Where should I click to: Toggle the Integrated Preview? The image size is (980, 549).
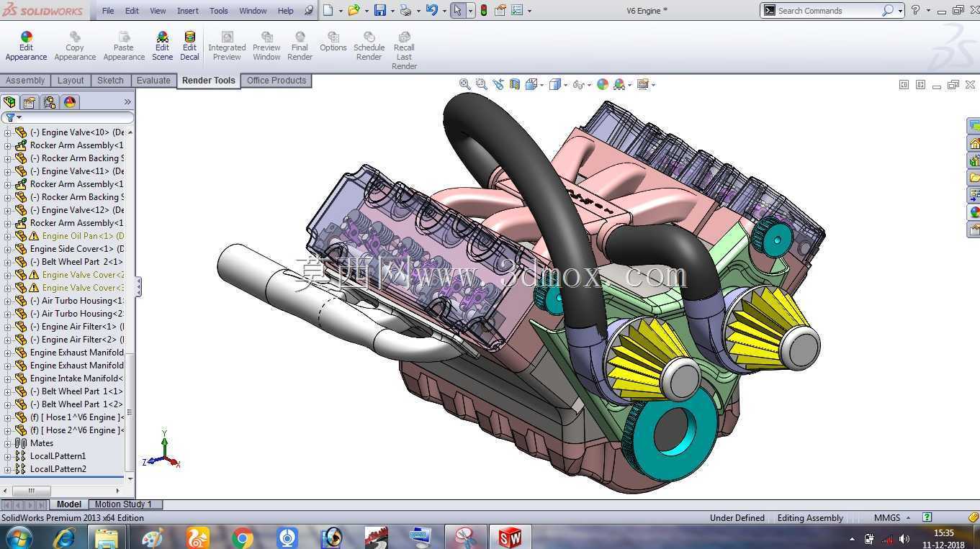click(227, 46)
